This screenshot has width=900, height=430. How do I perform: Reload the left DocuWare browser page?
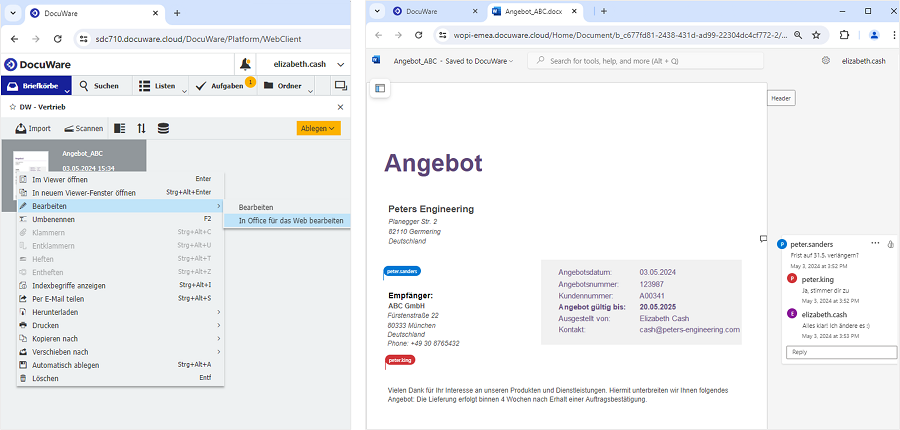point(57,39)
